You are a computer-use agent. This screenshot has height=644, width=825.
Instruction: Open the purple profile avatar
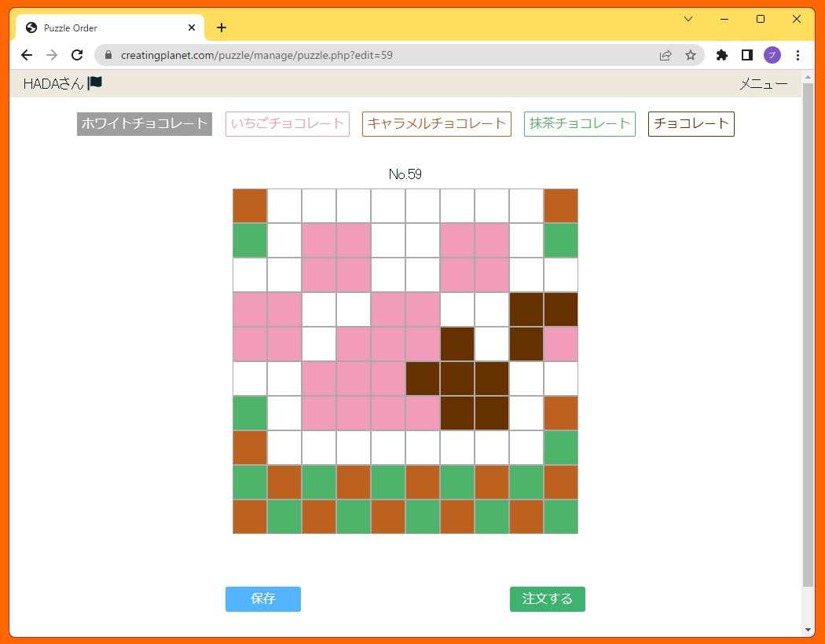(x=772, y=55)
